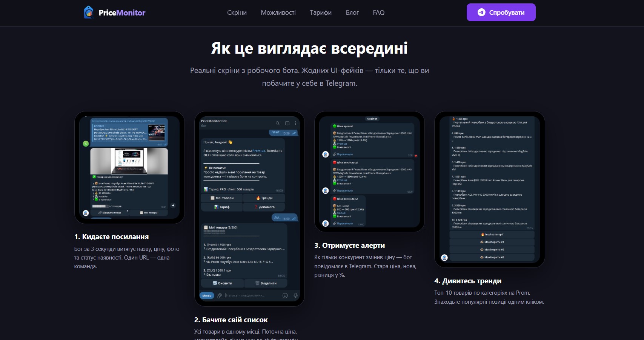The image size is (644, 340).
Task: Click the PriceMonitor Bot chat title
Action: (x=214, y=121)
